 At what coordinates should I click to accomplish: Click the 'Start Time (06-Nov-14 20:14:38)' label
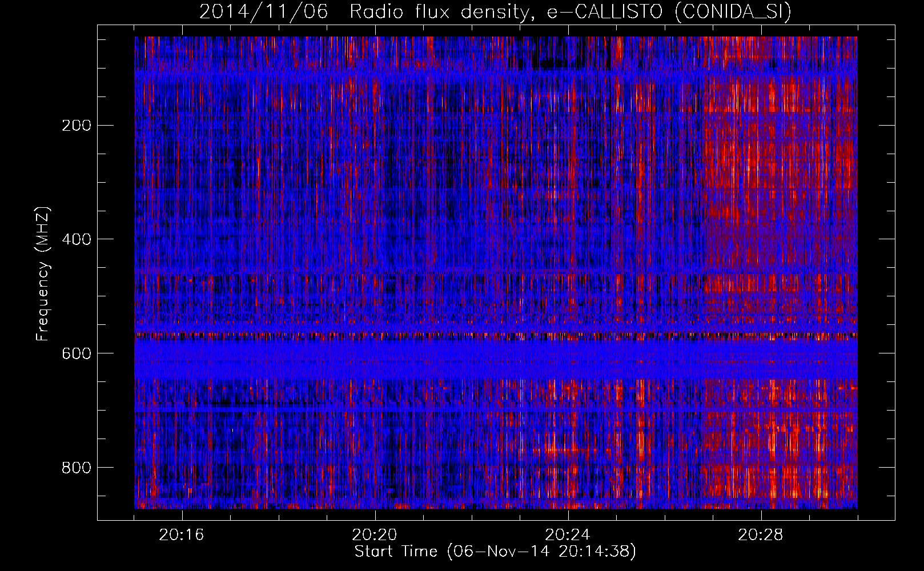(x=495, y=552)
